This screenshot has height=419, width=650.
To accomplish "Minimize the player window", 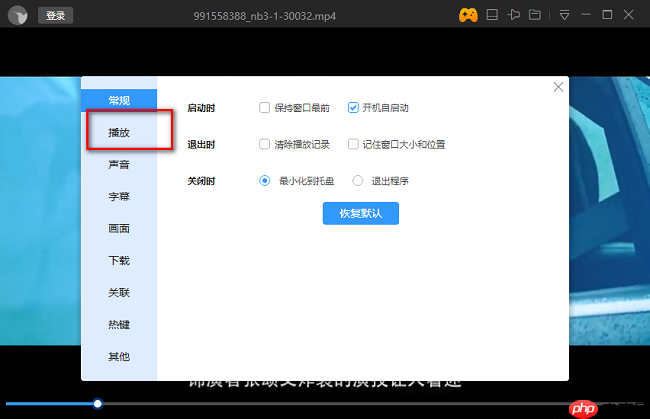I will click(x=586, y=15).
